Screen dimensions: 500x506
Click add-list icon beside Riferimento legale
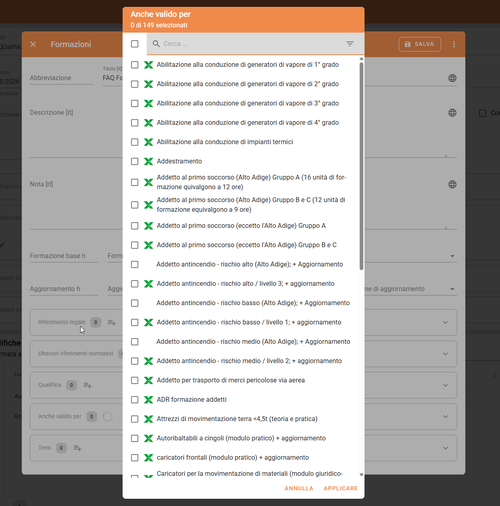[112, 322]
